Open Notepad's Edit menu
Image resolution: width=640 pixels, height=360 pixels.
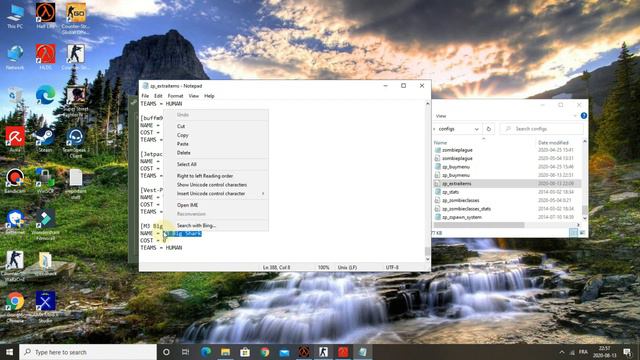pos(158,96)
